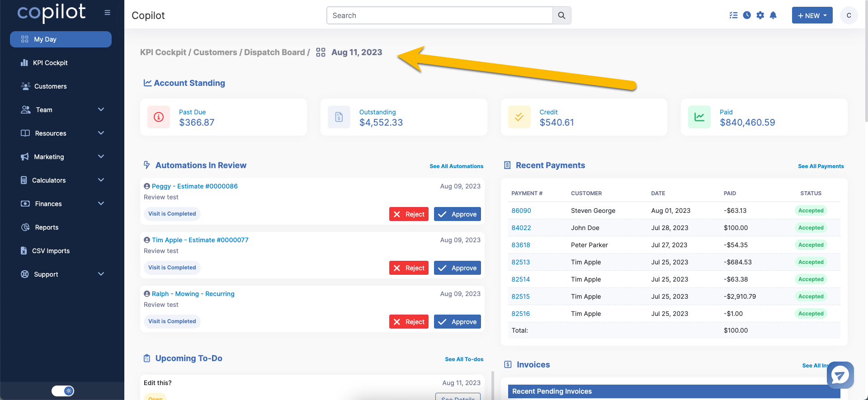Expand the Marketing menu chevron
The image size is (868, 400).
[101, 157]
